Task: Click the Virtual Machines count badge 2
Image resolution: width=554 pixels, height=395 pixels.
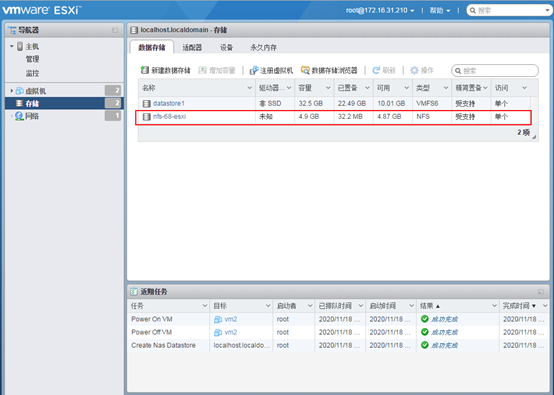Action: click(x=113, y=90)
